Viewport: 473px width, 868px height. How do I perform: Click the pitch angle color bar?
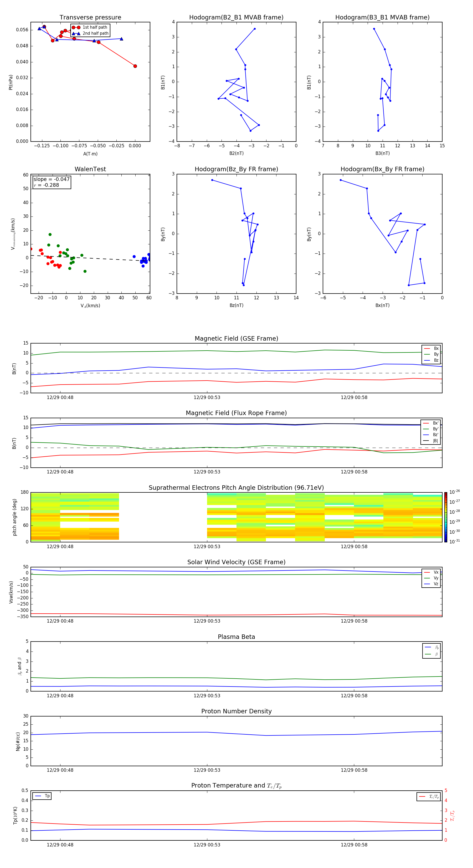coord(446,517)
